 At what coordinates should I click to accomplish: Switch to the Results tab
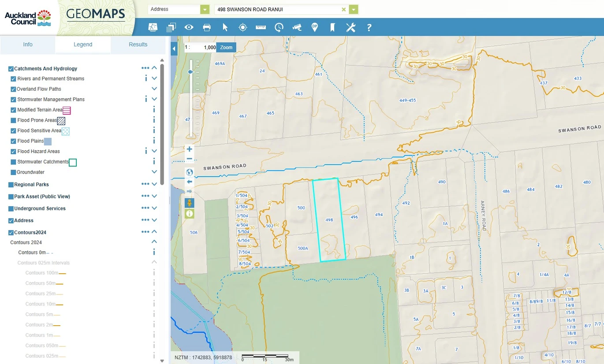pos(138,45)
